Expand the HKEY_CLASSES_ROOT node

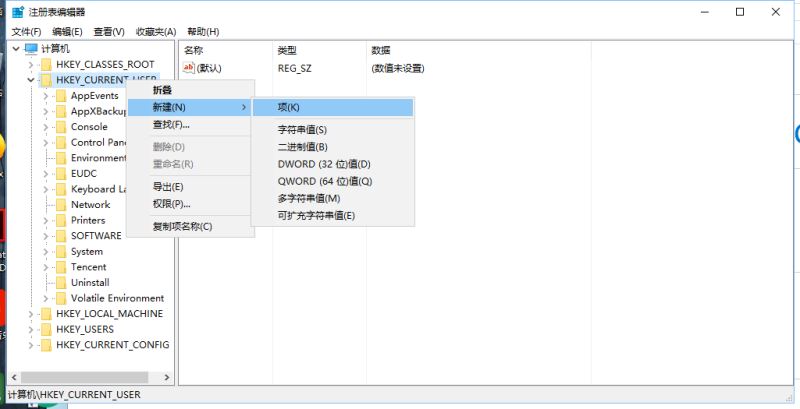coord(31,65)
